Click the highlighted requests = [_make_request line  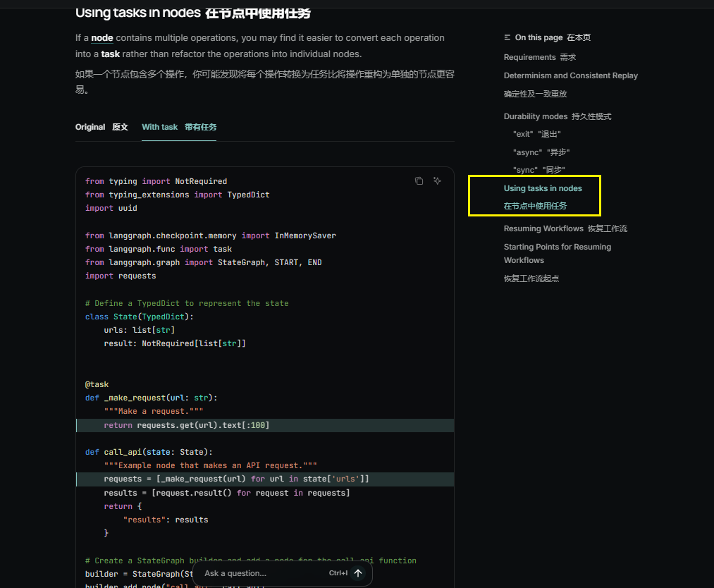pos(265,479)
